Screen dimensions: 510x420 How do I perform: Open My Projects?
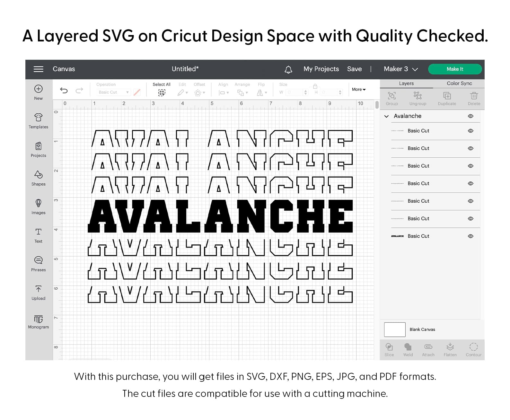pyautogui.click(x=321, y=69)
